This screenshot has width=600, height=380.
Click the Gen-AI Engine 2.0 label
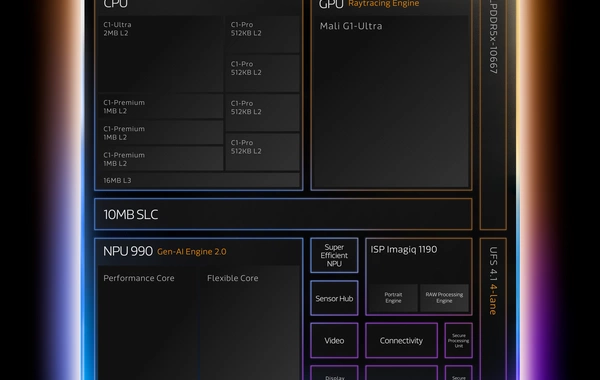coord(192,252)
